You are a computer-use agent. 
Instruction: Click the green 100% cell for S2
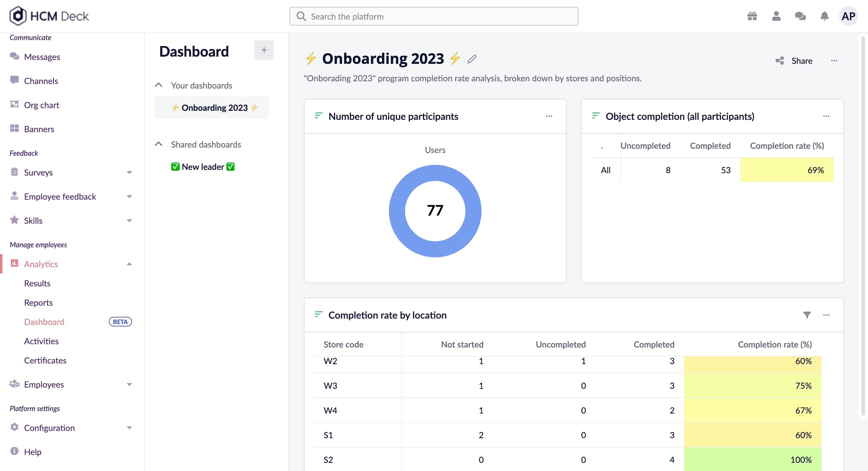point(753,459)
